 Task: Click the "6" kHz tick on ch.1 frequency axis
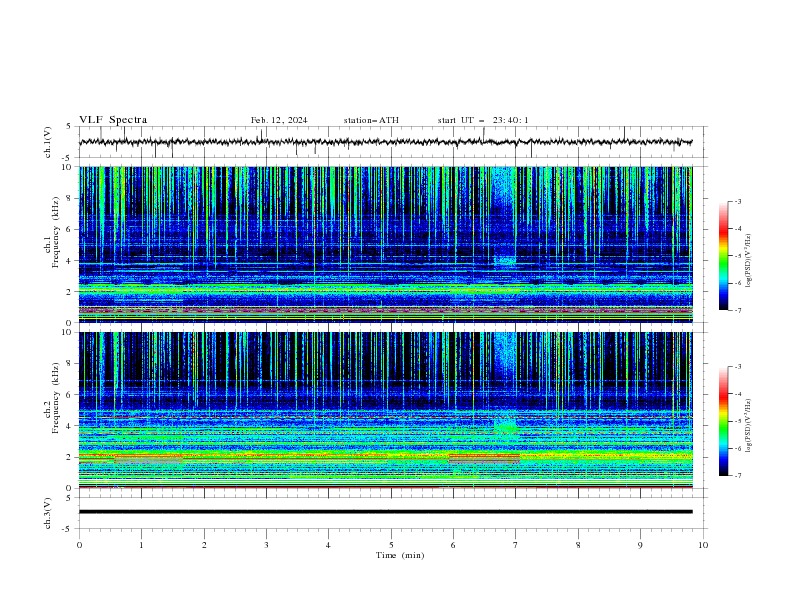pyautogui.click(x=69, y=230)
